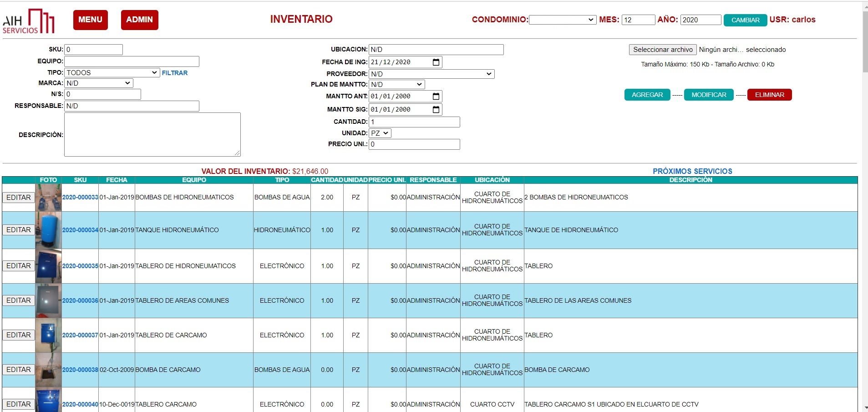Click EDITAR for SKU 2020-000033
The image size is (868, 412).
[19, 197]
